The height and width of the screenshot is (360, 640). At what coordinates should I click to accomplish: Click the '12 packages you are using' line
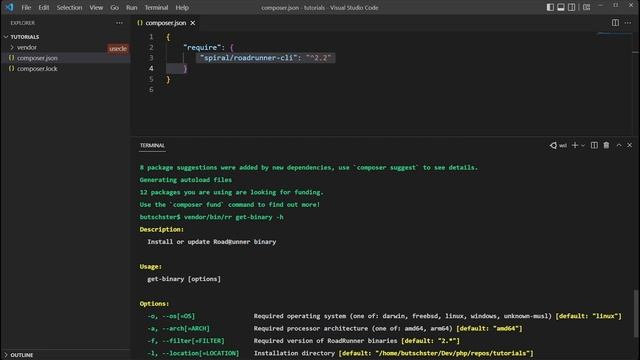click(231, 192)
